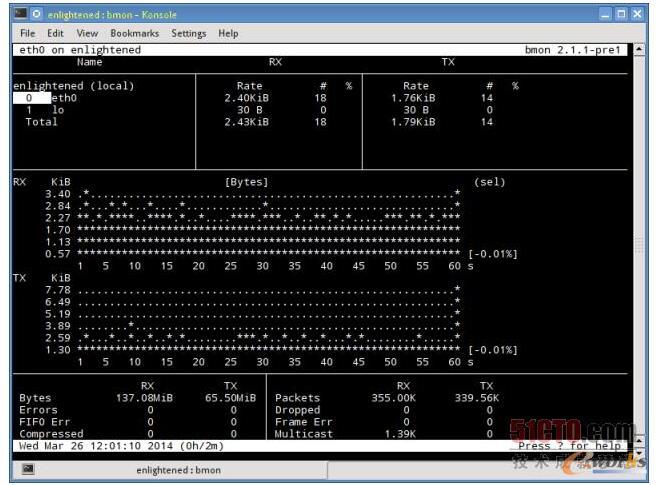Click the 'Press ? for help' status text

569,446
